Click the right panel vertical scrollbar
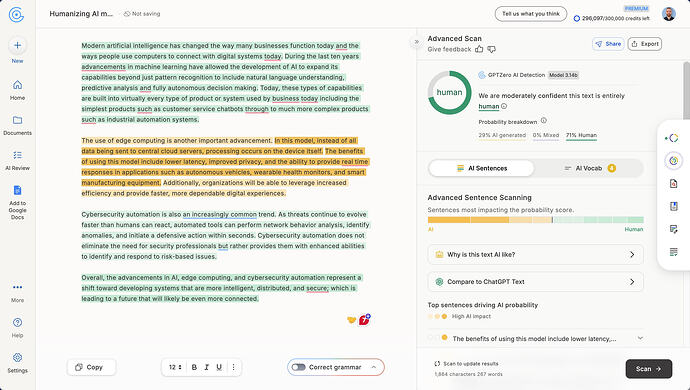The image size is (690, 390). tap(686, 91)
